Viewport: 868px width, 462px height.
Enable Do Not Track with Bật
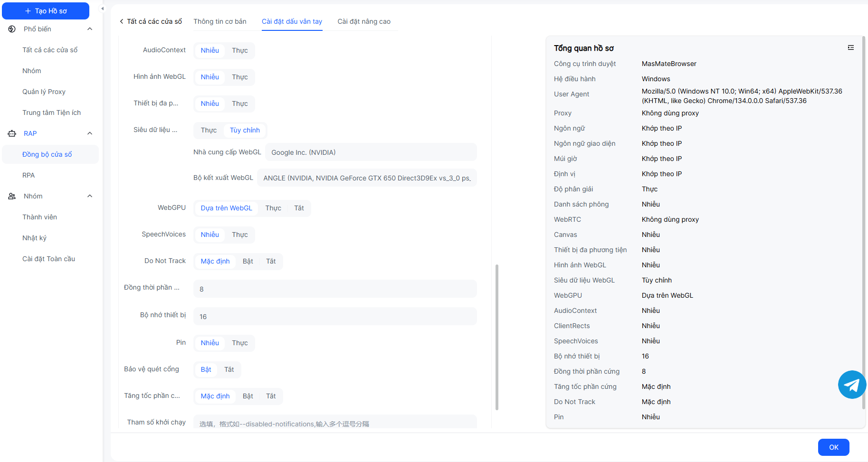click(248, 261)
